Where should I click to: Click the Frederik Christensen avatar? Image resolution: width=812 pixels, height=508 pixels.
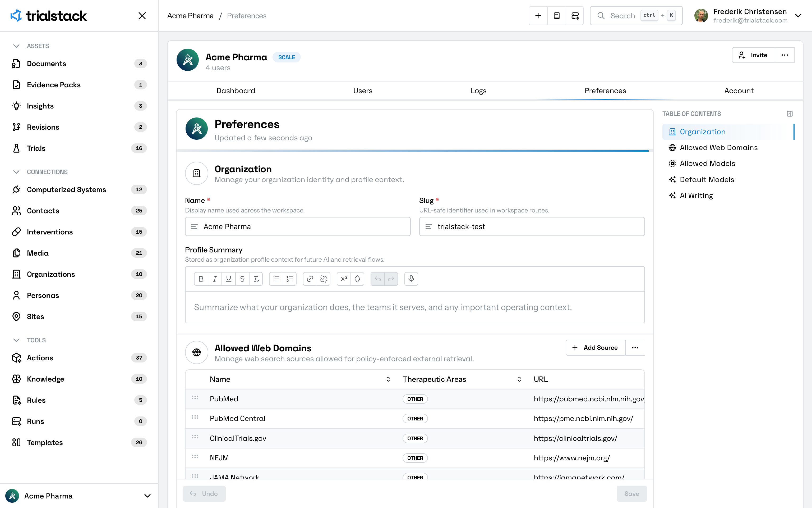(x=701, y=16)
